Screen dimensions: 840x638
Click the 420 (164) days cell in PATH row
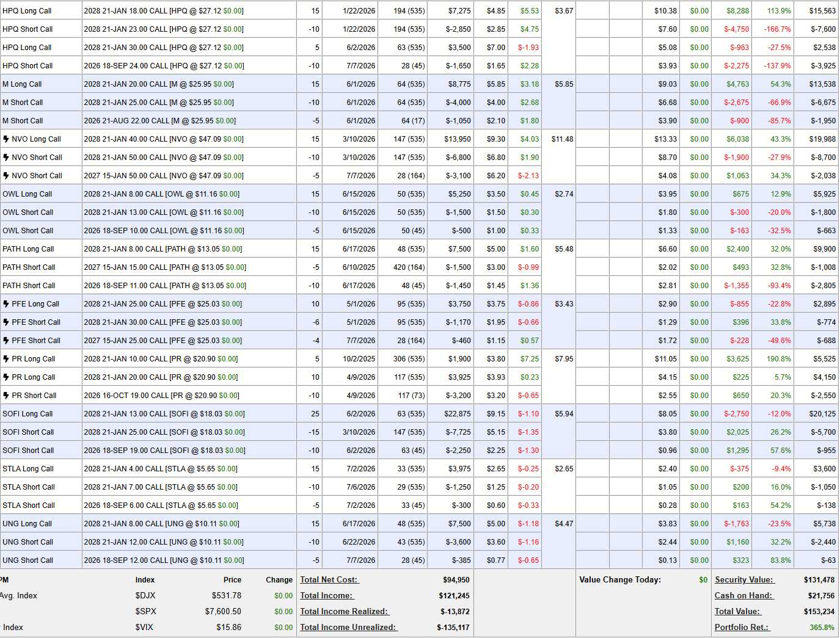click(x=409, y=267)
